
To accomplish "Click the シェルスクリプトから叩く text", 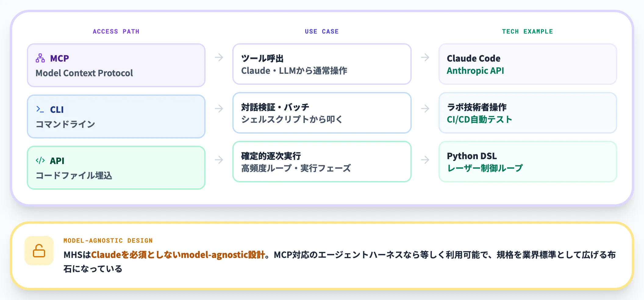I will click(292, 119).
